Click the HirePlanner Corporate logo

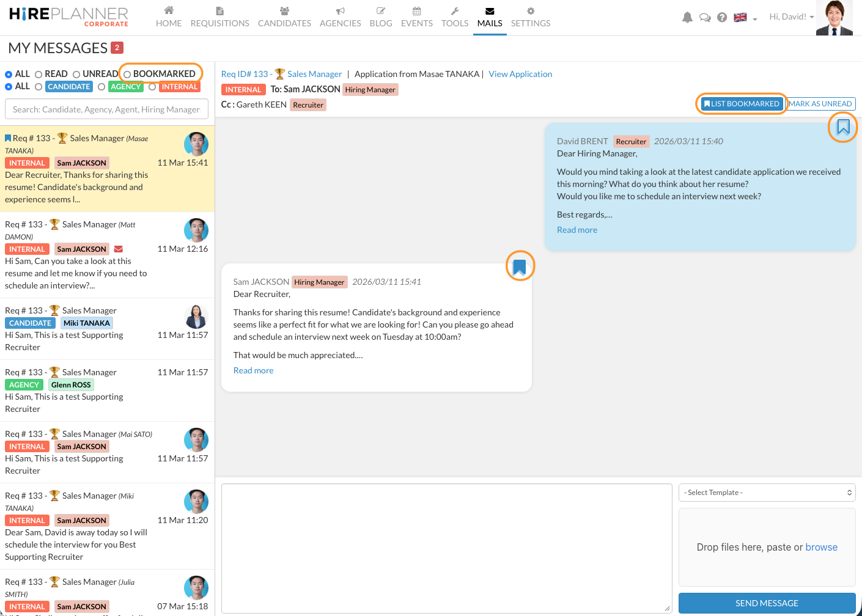point(68,16)
